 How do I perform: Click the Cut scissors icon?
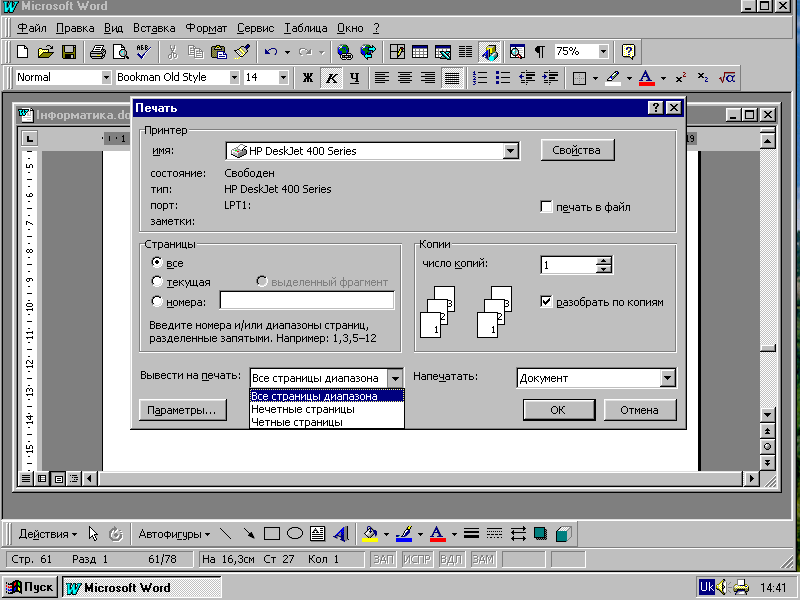pos(172,52)
